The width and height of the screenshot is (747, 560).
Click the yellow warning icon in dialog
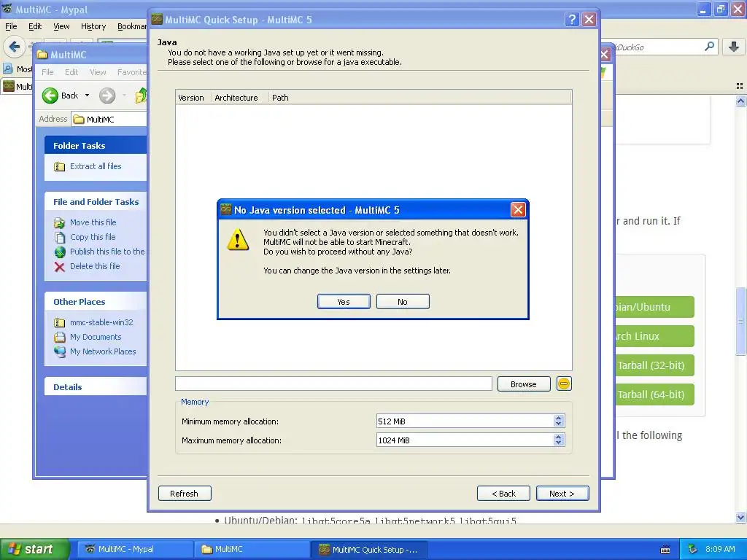coord(238,239)
